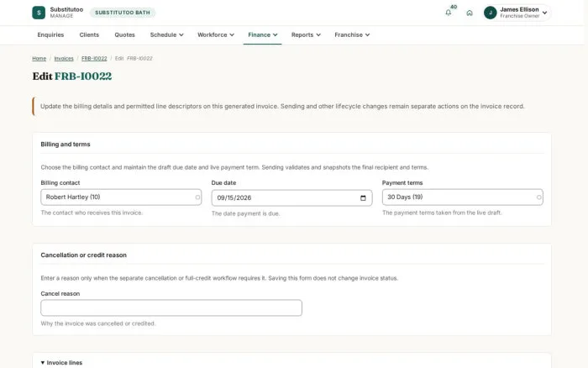588x368 pixels.
Task: Open the calendar picker in Due date
Action: click(363, 198)
